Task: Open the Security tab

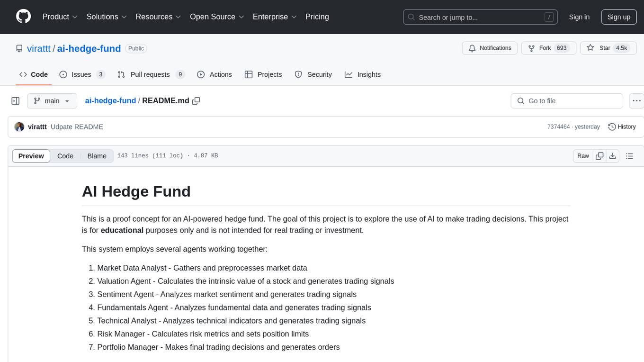Action: 313,74
